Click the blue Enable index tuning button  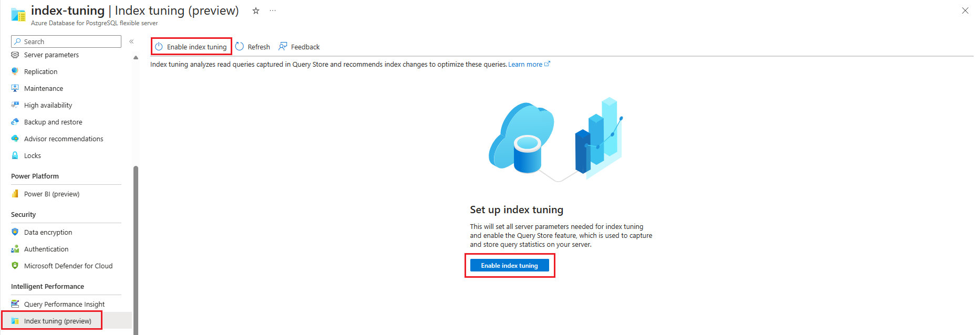[510, 265]
